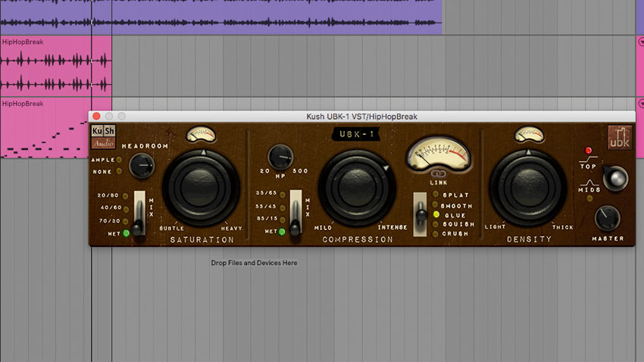Click the MASTER label

(x=608, y=239)
